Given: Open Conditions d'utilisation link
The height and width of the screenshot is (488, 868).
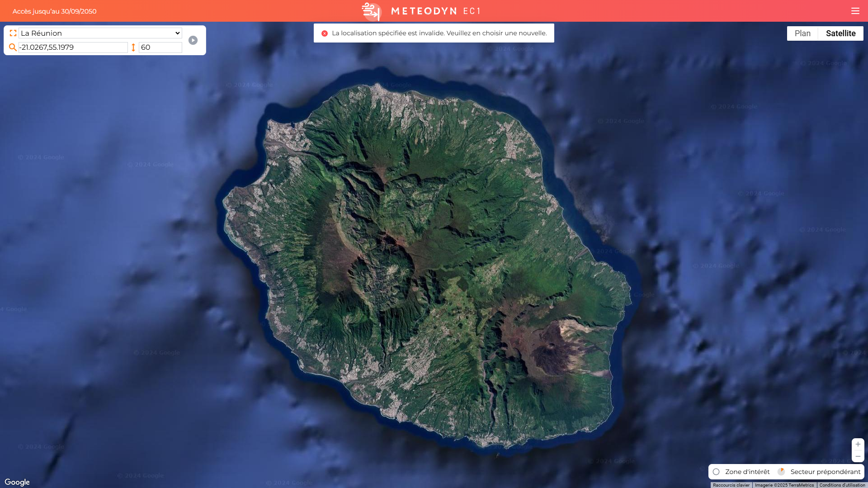Looking at the screenshot, I should point(842,485).
